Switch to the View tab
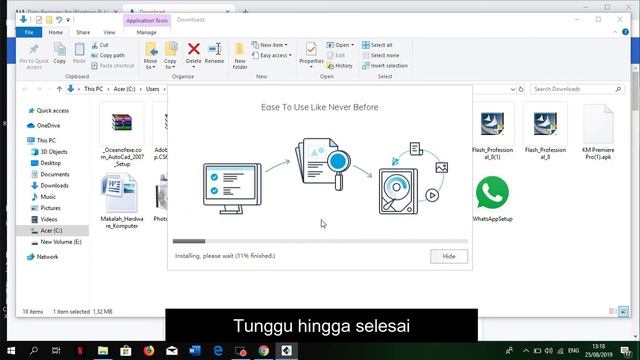640x360 pixels. coord(109,32)
